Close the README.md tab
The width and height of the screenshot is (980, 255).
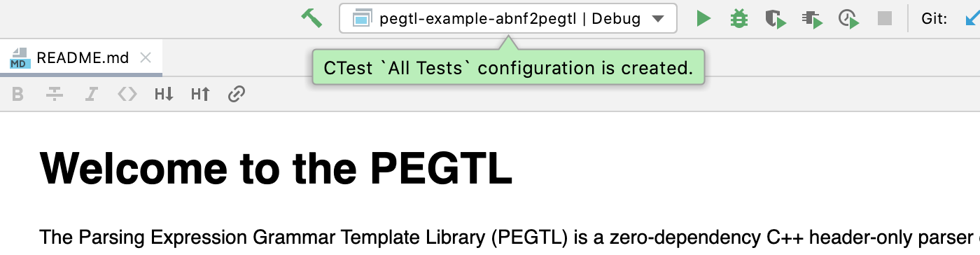pos(146,58)
